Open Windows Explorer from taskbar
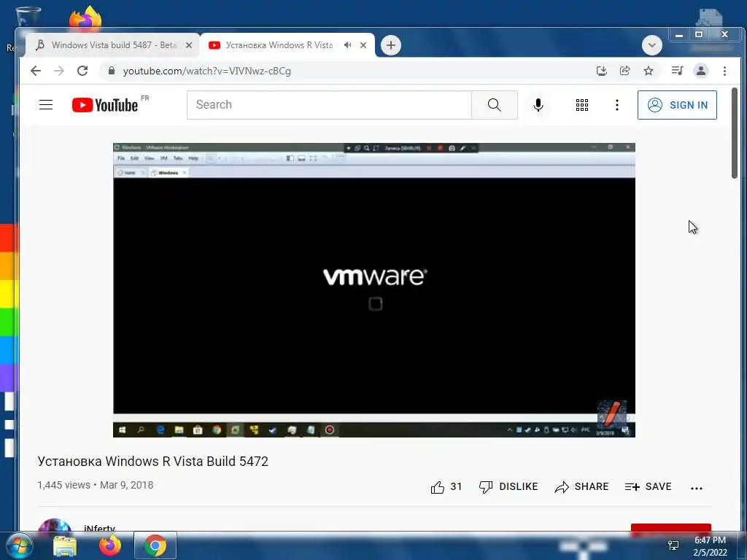 tap(65, 546)
